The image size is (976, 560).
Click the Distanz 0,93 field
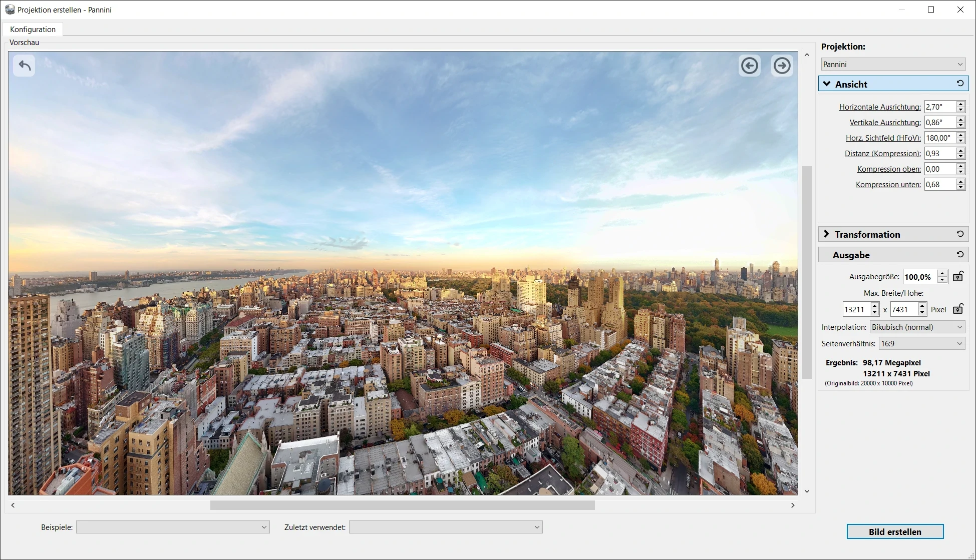(x=940, y=153)
